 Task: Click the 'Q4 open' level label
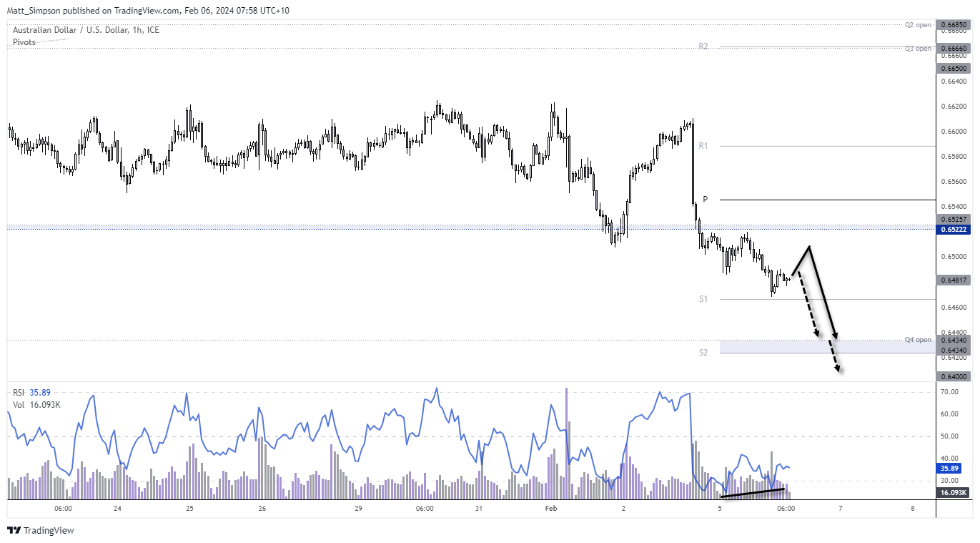pos(918,340)
